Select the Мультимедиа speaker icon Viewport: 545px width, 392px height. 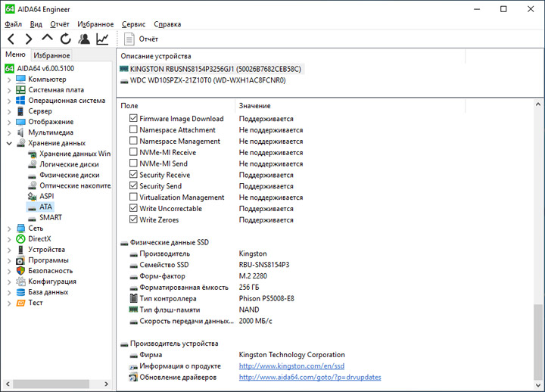pos(20,132)
